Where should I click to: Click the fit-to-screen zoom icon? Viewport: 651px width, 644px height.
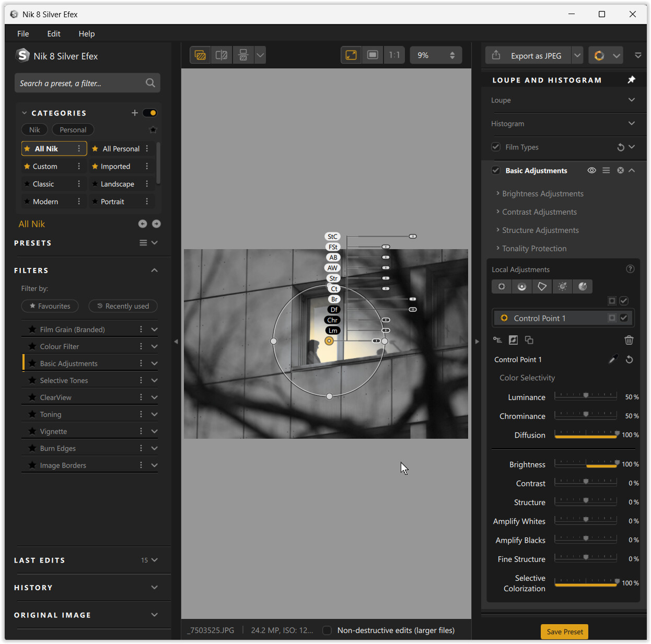point(351,55)
